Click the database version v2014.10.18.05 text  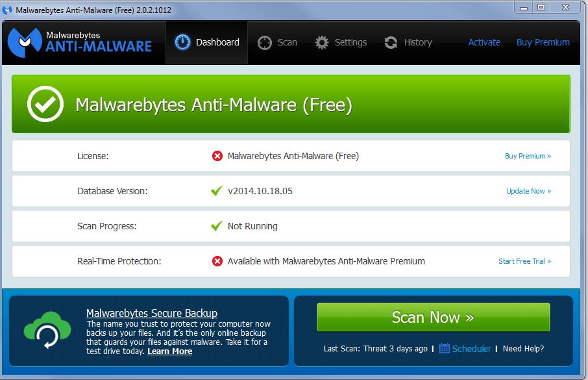click(x=260, y=191)
